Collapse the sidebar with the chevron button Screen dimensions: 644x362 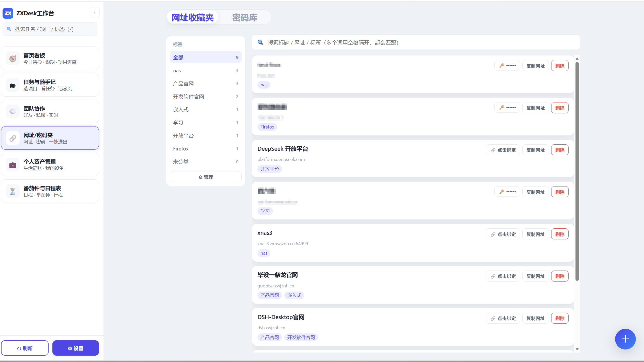(95, 13)
